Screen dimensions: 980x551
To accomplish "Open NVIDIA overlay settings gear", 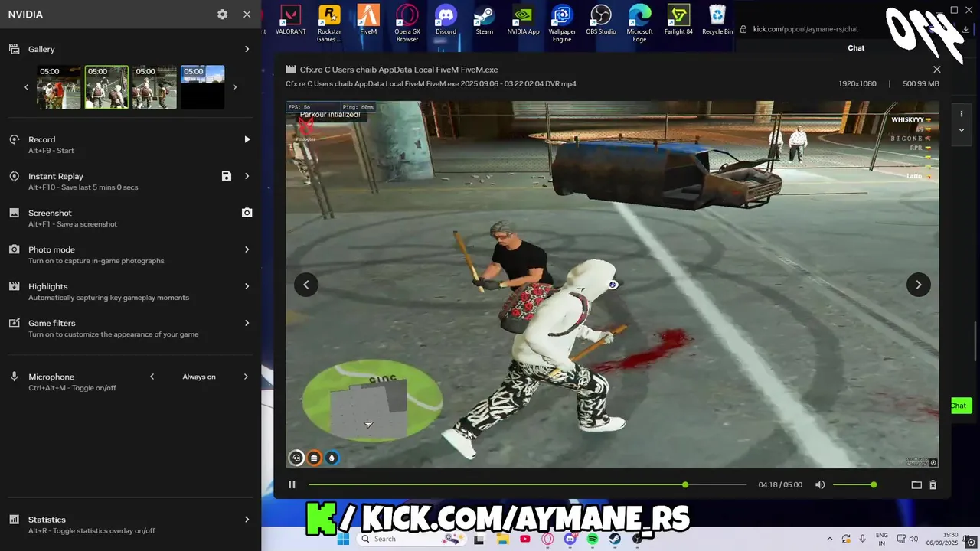I will [x=222, y=15].
